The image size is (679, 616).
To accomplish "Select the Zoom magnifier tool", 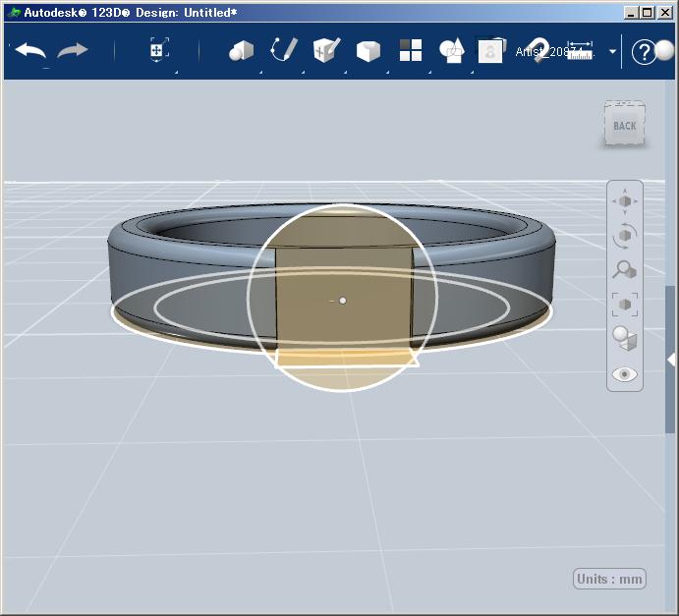I will point(624,270).
